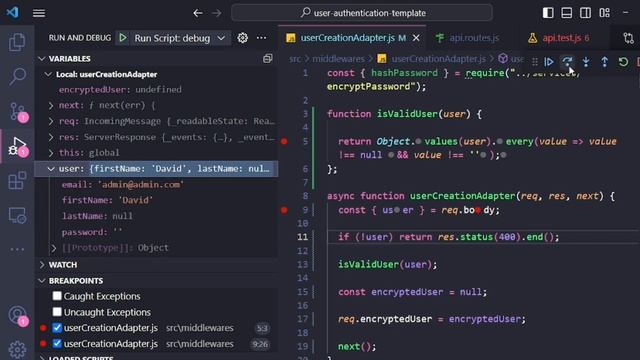Screen dimensions: 640x360
Task: Remove the breakpoint dot on line 9
Action: [284, 210]
